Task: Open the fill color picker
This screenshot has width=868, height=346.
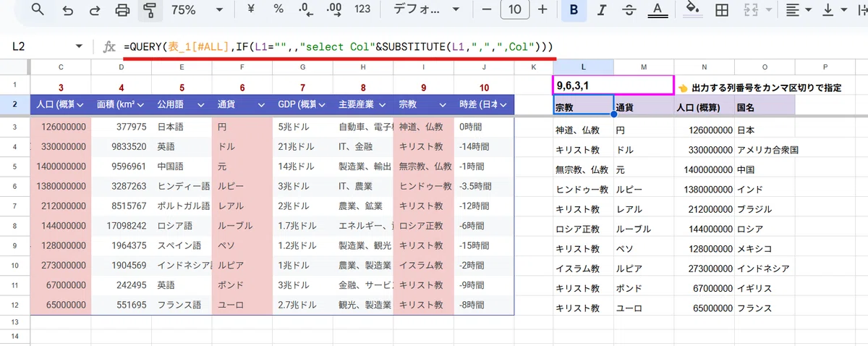Action: pyautogui.click(x=693, y=10)
